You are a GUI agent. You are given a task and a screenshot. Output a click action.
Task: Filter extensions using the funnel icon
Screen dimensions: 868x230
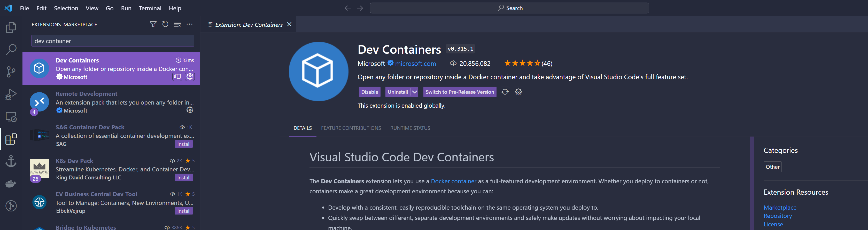[153, 24]
